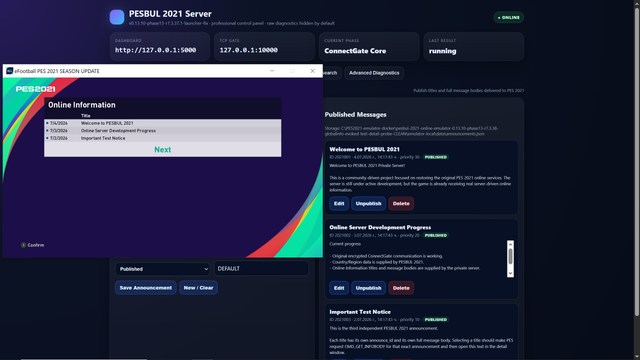Image resolution: width=640 pixels, height=360 pixels.
Task: Minimize the eFootball PES 2021 window
Action: click(x=272, y=71)
